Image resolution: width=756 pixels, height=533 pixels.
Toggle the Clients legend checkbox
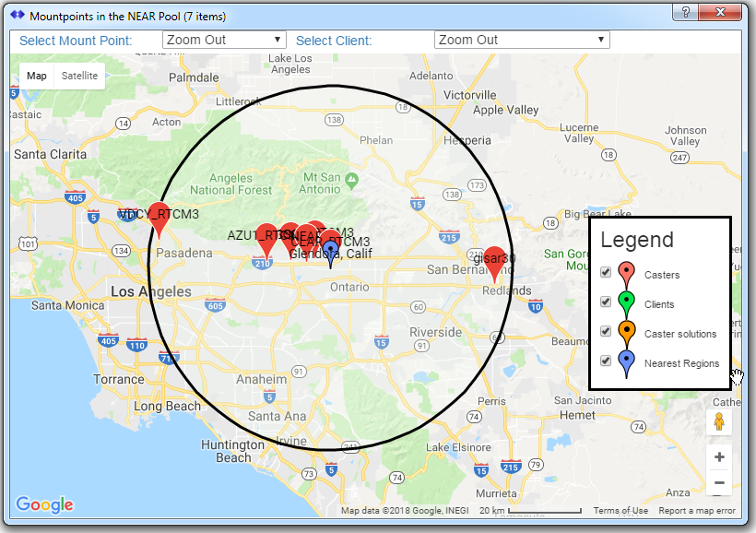point(606,302)
